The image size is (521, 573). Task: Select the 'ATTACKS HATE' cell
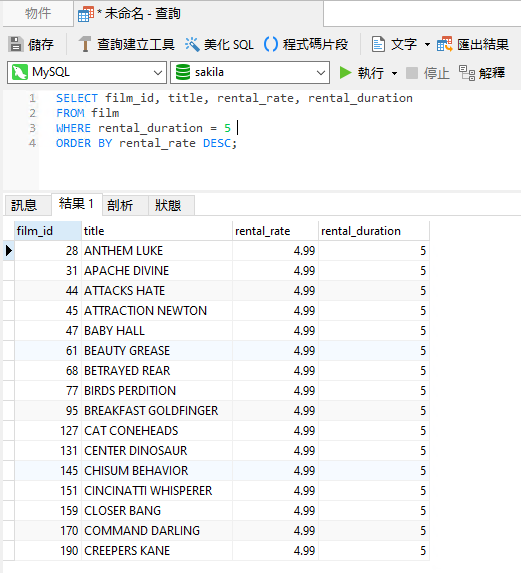[x=157, y=291]
